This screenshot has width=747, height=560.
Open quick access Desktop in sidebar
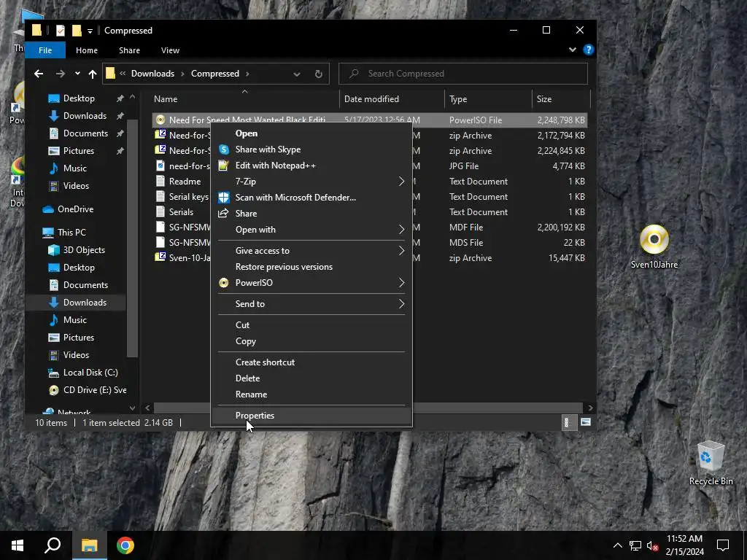[x=79, y=98]
